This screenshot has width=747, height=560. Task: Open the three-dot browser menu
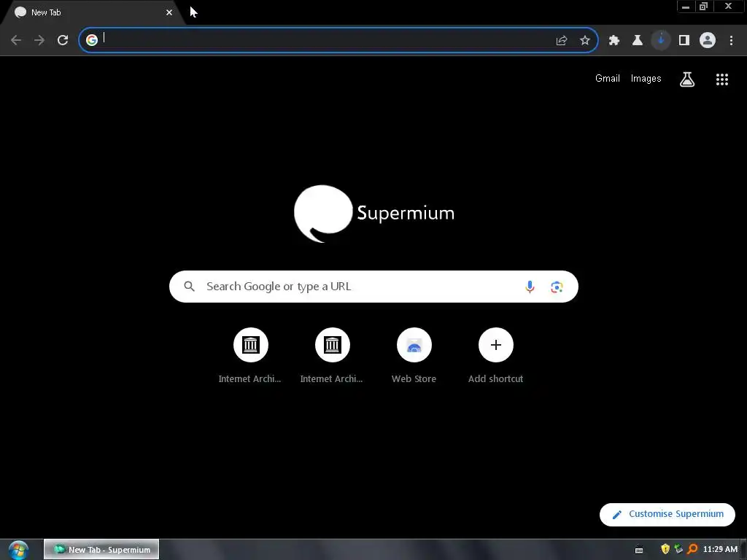click(x=731, y=41)
